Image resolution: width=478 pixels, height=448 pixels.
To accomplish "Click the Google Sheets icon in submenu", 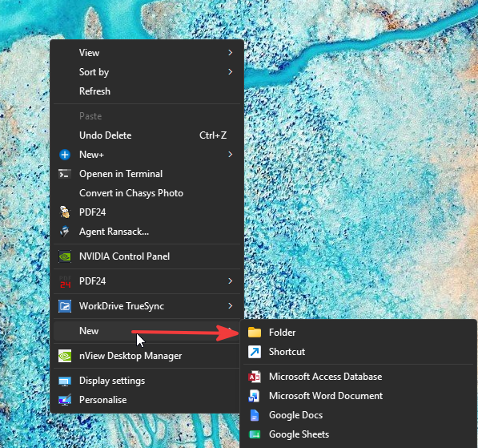I will pyautogui.click(x=255, y=434).
